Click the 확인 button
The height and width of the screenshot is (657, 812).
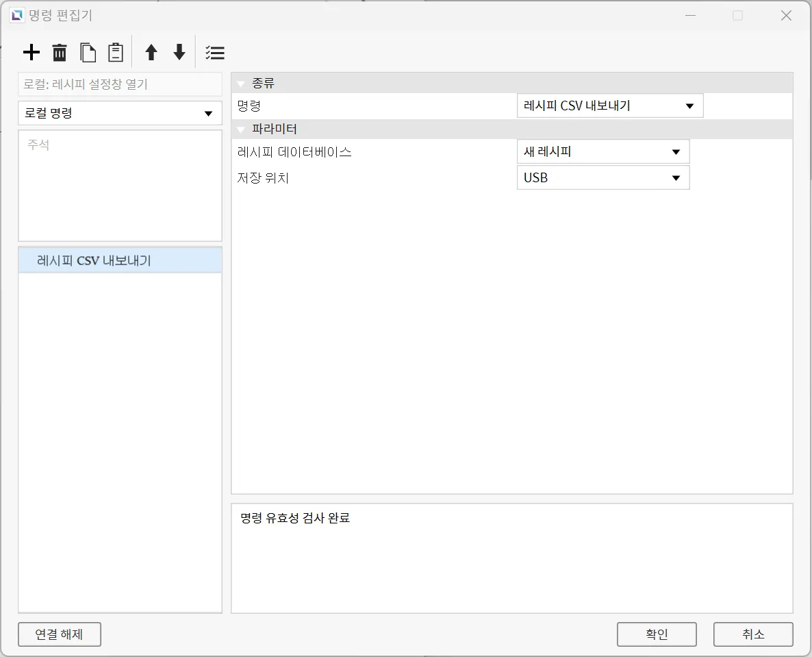(x=656, y=634)
